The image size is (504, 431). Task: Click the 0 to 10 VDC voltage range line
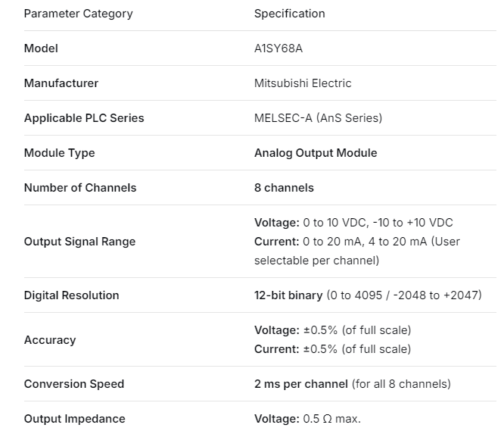353,223
